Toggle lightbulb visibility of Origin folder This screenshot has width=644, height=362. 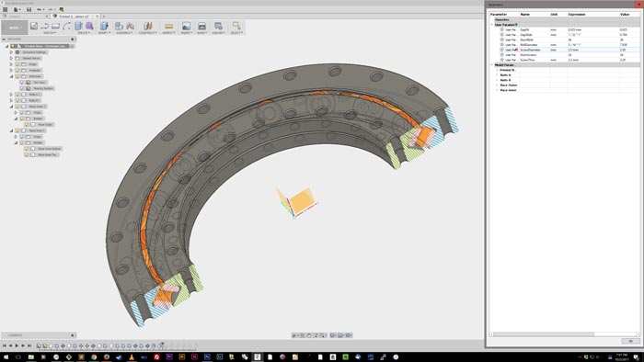click(x=17, y=64)
